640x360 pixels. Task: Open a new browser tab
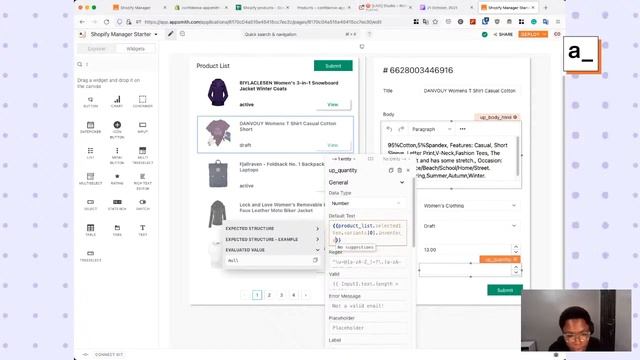point(546,7)
